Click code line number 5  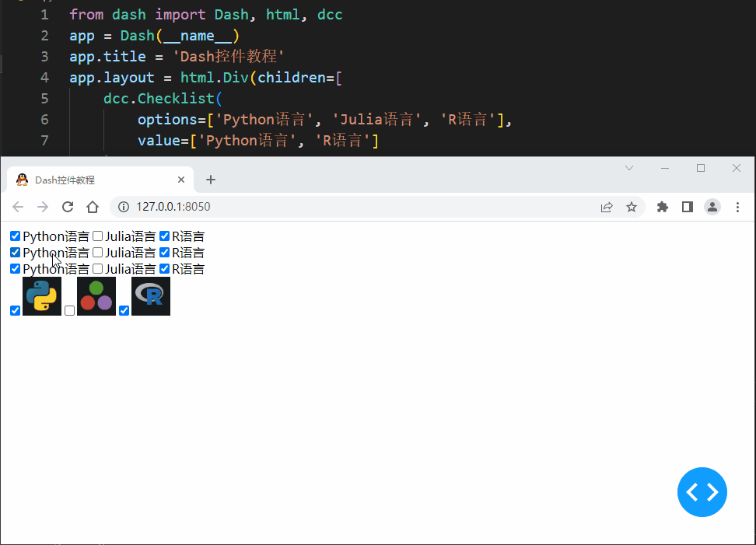(44, 98)
